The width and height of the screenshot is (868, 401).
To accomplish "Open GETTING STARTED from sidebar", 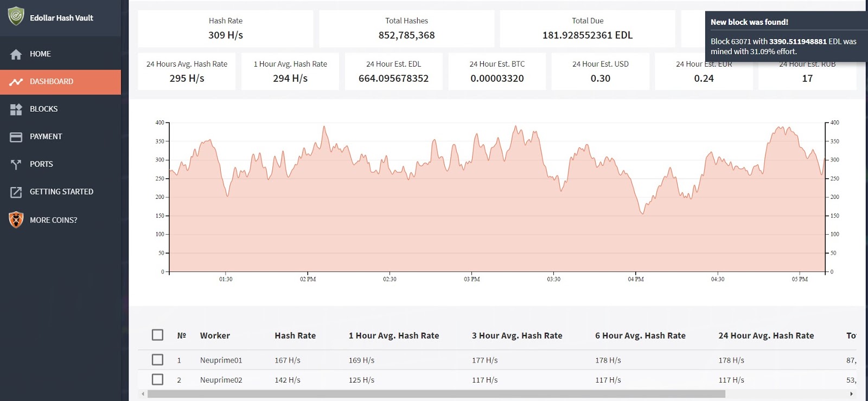I will (60, 192).
